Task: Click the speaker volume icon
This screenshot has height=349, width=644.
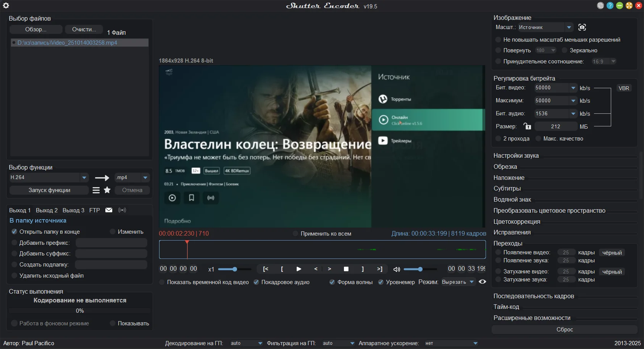Action: [397, 269]
